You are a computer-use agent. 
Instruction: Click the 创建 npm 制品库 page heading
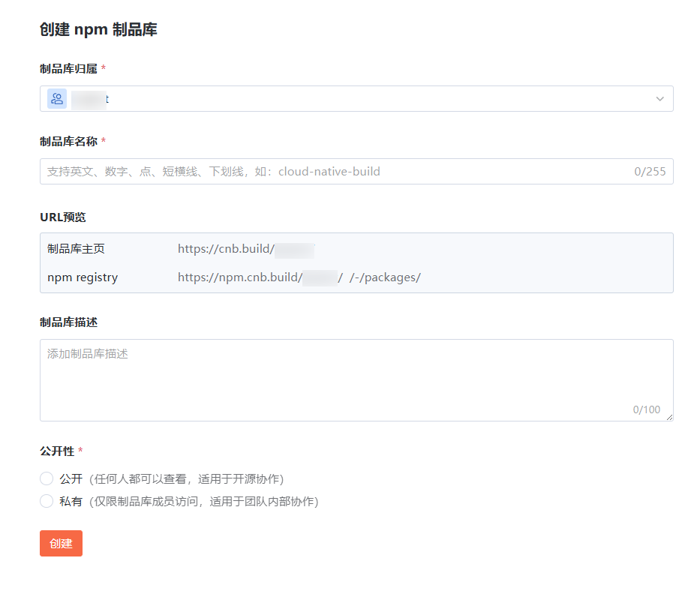coord(98,30)
